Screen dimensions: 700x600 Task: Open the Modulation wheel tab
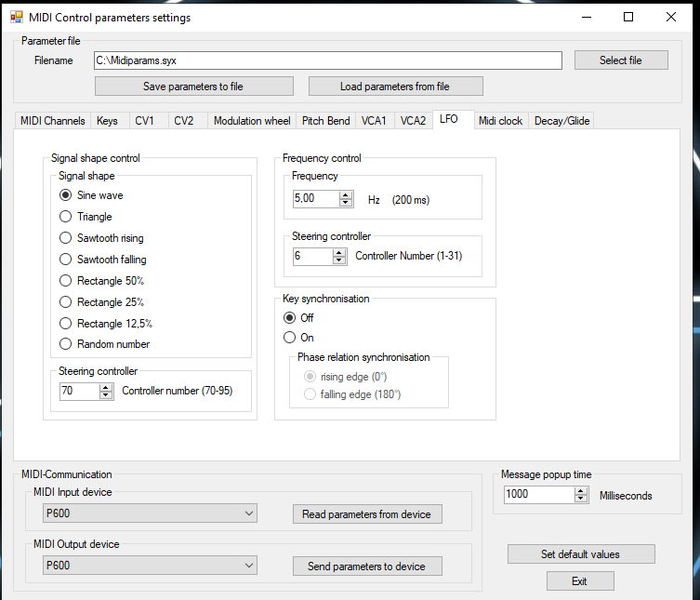(x=252, y=121)
